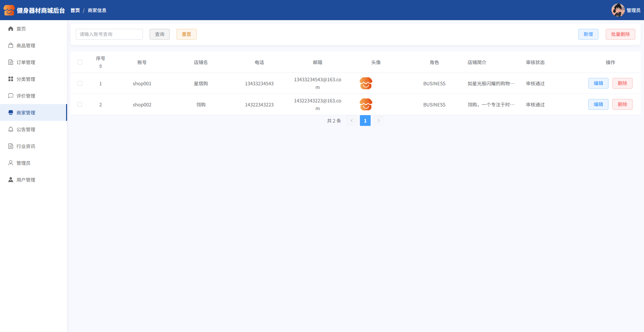Click 新增 button to add merchant
Viewport: 644px width, 332px height.
588,34
